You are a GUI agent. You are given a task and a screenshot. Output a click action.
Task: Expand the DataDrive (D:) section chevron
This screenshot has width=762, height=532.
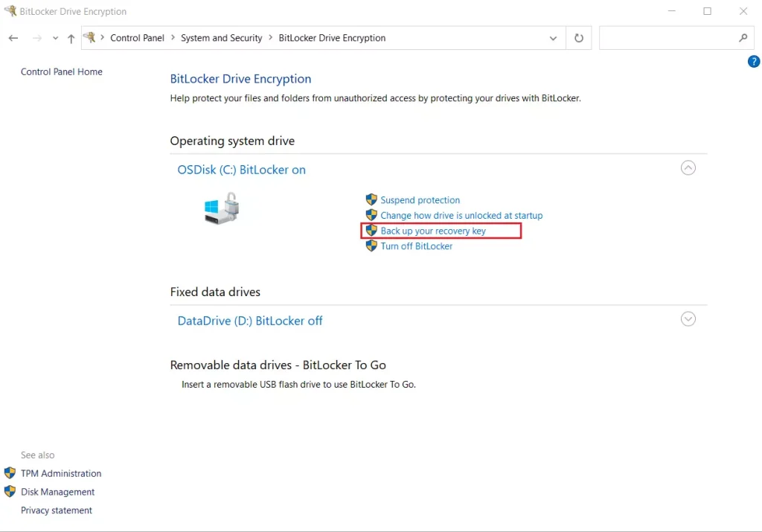pyautogui.click(x=688, y=318)
